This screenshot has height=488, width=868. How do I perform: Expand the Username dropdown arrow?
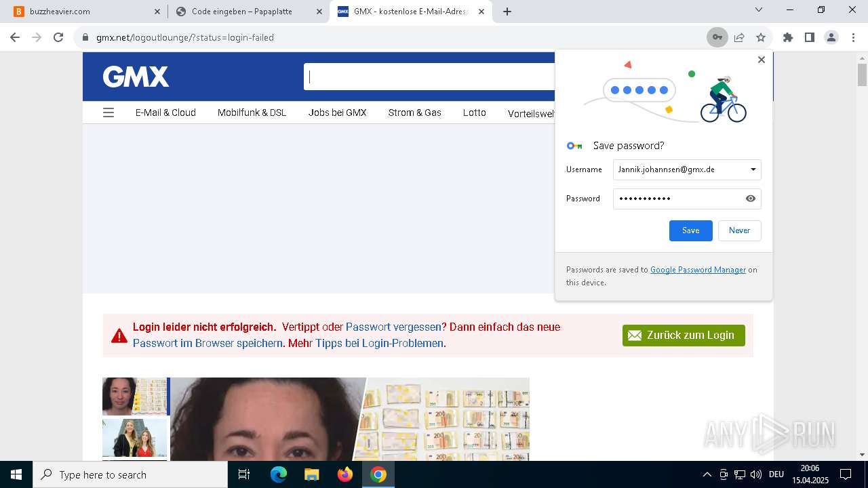click(753, 169)
